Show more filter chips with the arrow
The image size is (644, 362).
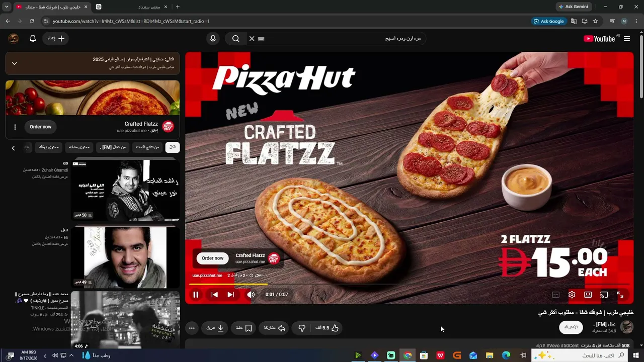point(13,148)
